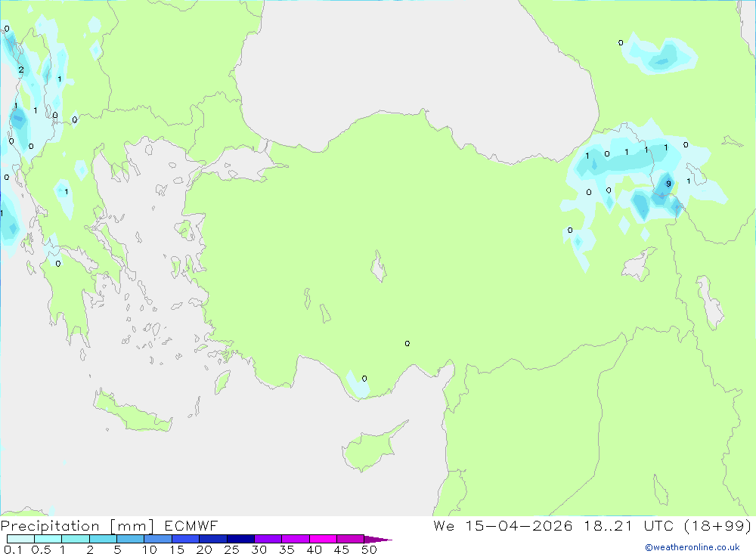Click the 'We' weekday abbreviation
The width and height of the screenshot is (756, 554).
coord(444,525)
